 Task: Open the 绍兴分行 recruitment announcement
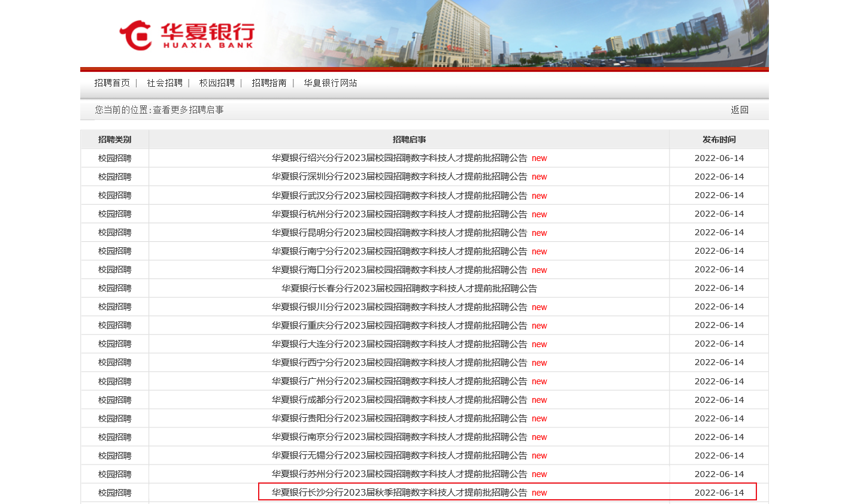pyautogui.click(x=399, y=158)
